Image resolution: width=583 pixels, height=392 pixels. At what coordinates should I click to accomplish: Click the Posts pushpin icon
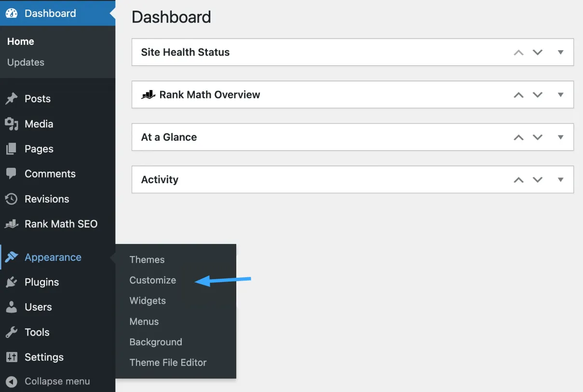(11, 99)
